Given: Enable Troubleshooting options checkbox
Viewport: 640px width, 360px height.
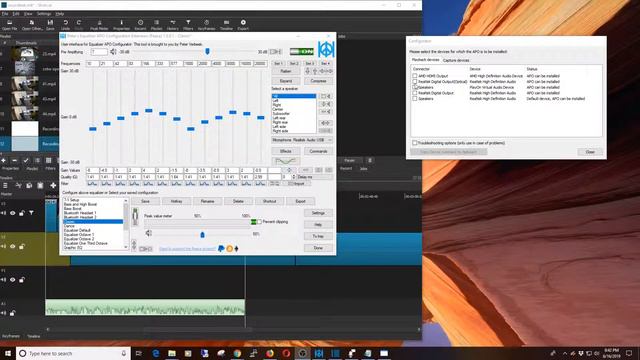Looking at the screenshot, I should [415, 143].
